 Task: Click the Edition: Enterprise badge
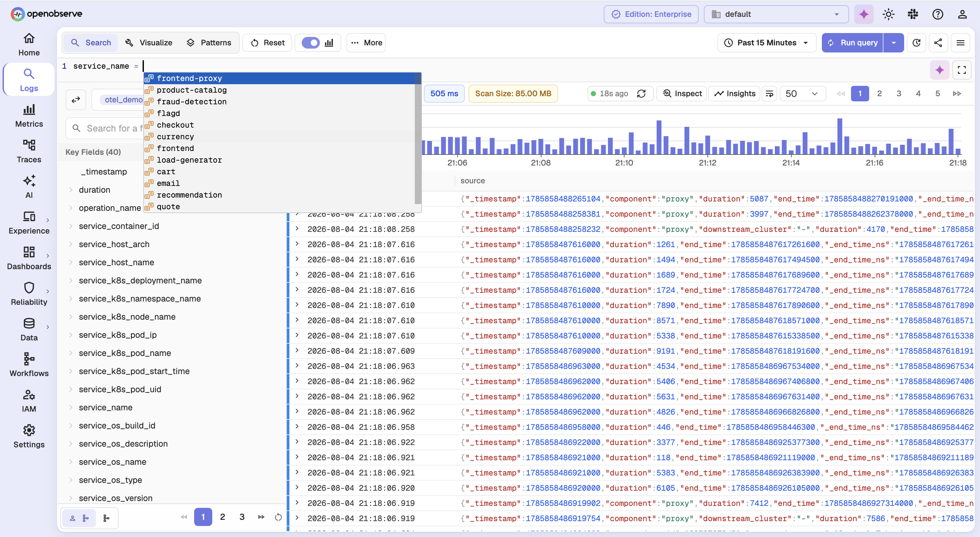[x=651, y=15]
